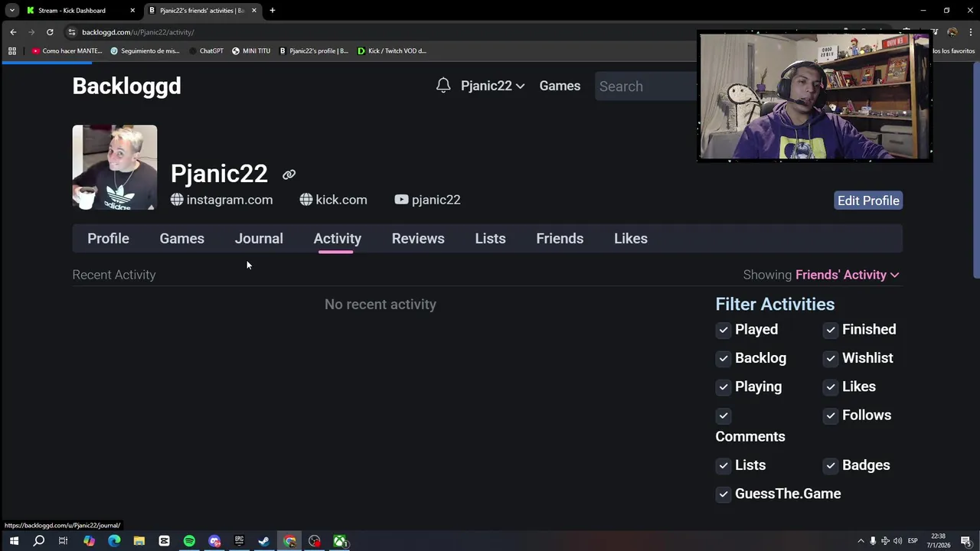Image resolution: width=980 pixels, height=551 pixels.
Task: Disable the Likes activity filter
Action: [x=831, y=387]
